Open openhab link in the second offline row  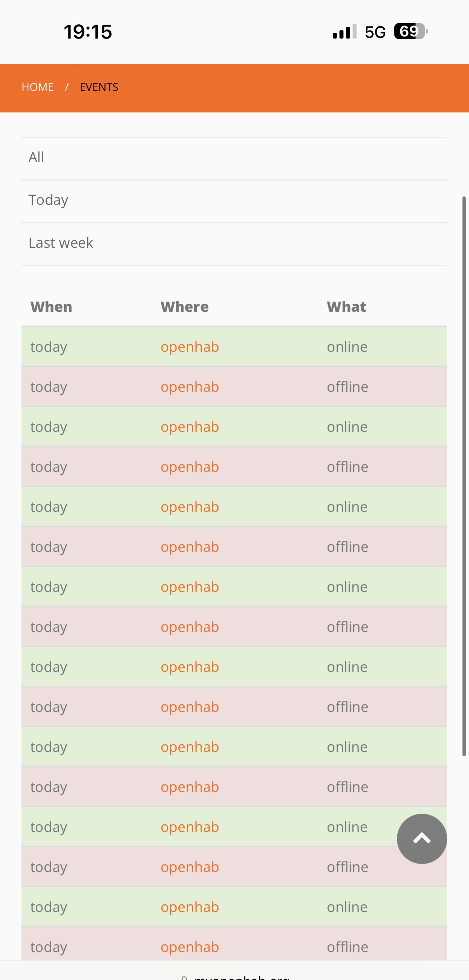pos(190,466)
